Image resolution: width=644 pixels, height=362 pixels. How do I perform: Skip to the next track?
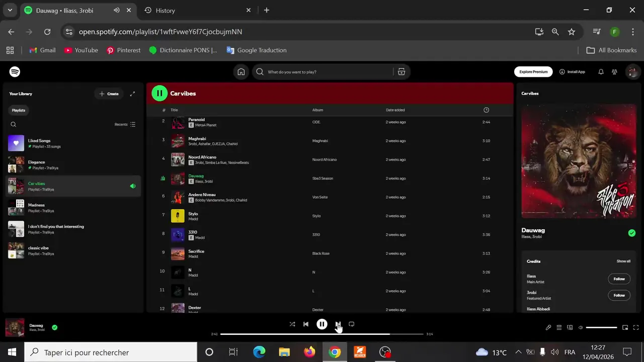coord(338,324)
